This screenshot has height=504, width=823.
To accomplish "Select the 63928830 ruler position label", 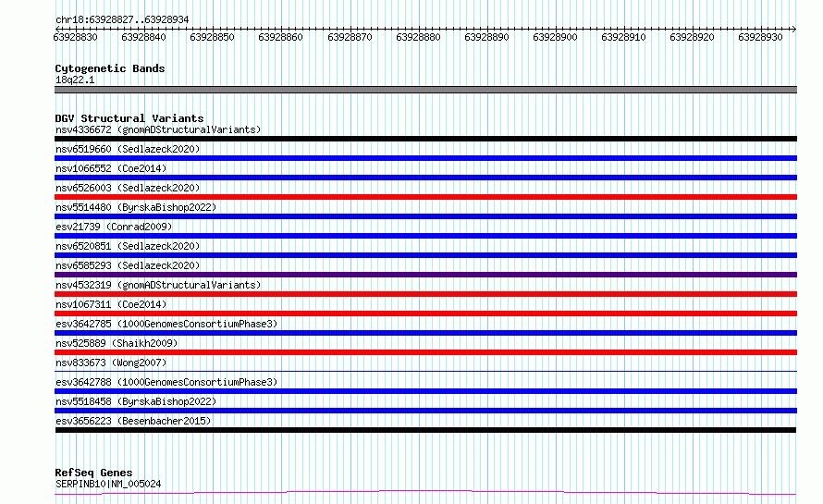I will point(76,37).
